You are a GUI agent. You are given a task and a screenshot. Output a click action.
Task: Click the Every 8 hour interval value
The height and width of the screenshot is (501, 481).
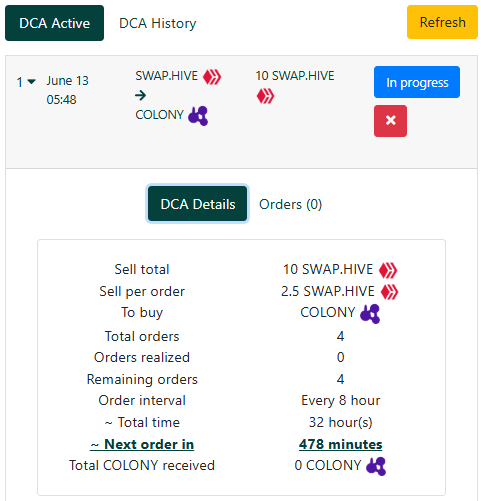340,400
